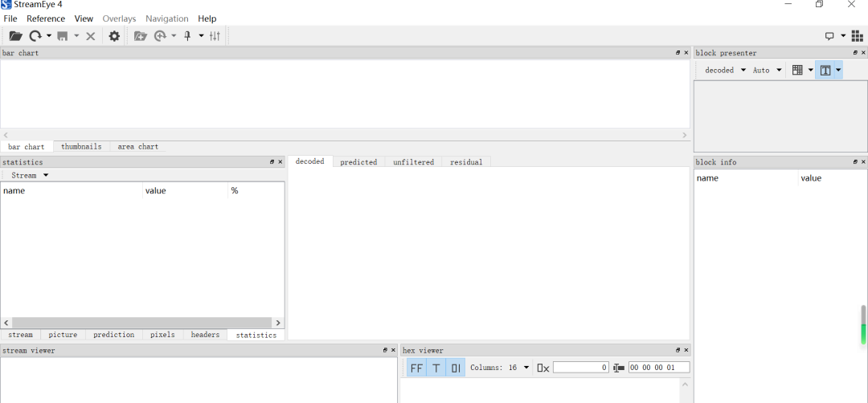Click the reload stream icon

pyautogui.click(x=35, y=36)
